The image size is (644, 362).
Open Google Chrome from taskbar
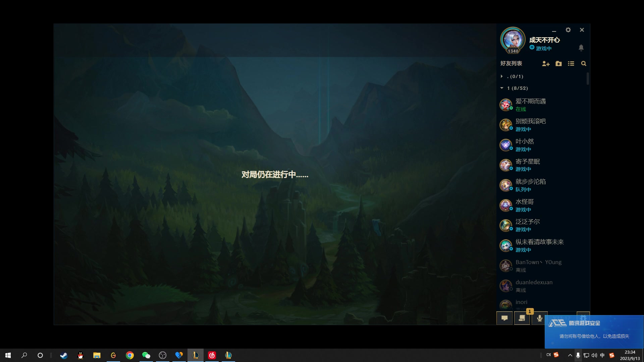pos(130,355)
